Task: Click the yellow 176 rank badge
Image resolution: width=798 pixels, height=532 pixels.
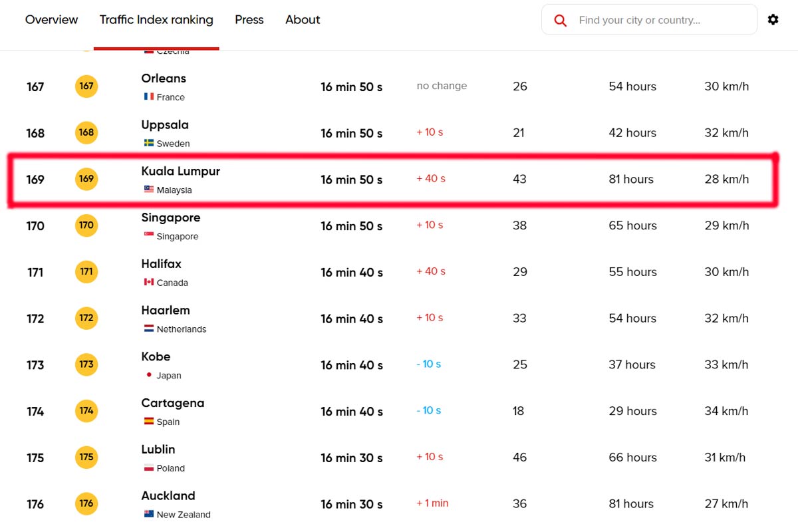Action: coord(86,503)
